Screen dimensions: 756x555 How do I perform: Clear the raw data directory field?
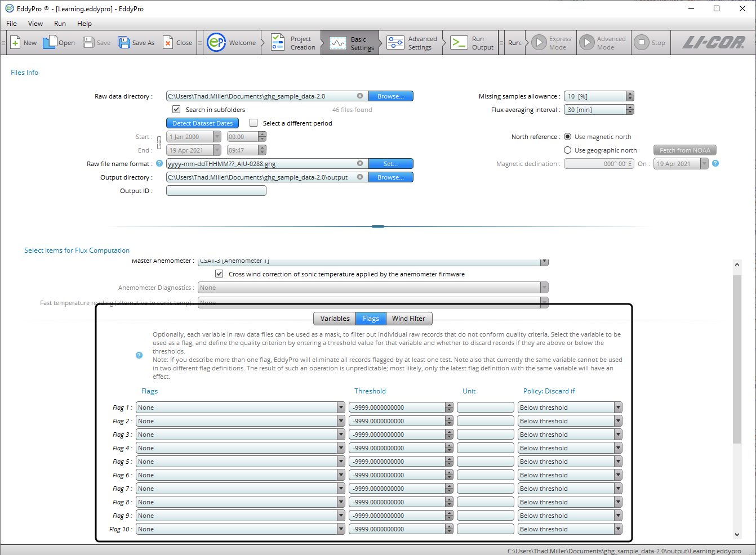(x=360, y=96)
